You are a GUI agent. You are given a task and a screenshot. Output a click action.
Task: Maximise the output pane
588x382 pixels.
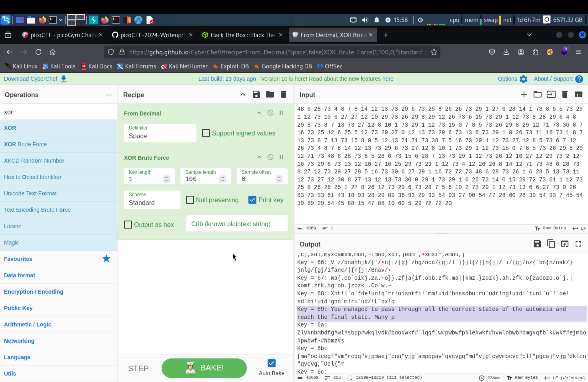coord(578,244)
